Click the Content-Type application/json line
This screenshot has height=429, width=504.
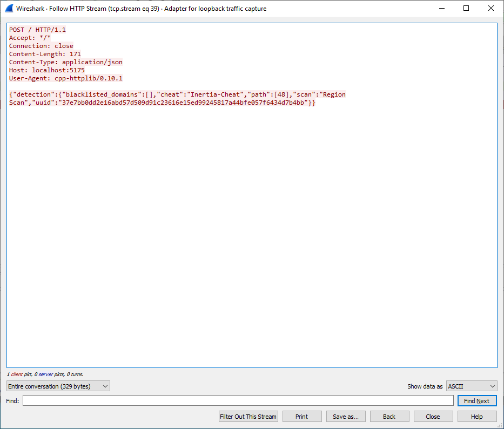[65, 62]
